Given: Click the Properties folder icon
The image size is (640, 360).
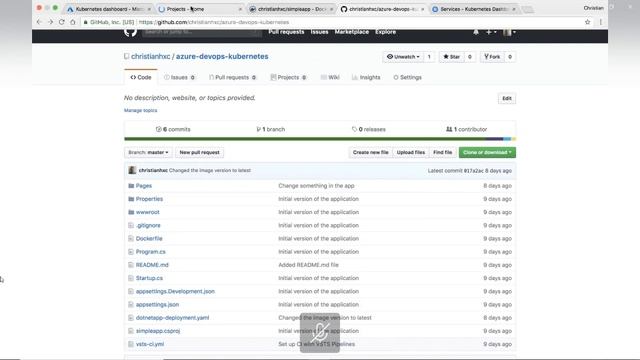Looking at the screenshot, I should click(x=131, y=199).
